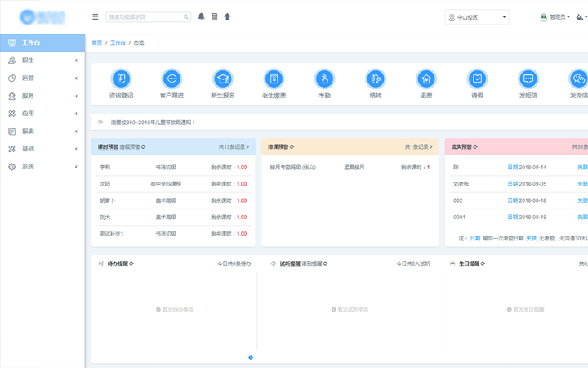Viewport: 588px width, 368px height.
Task: Click the 生日提醒 gift icon
Action: 452,263
